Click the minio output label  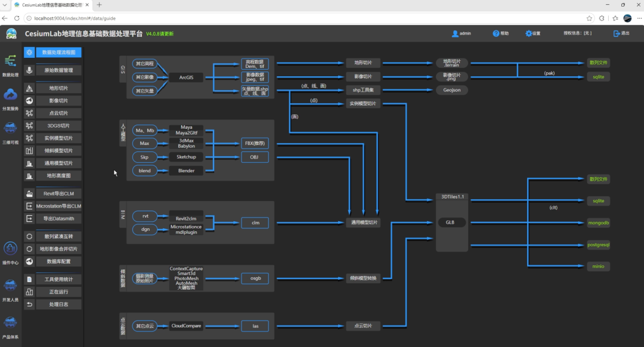coord(599,266)
